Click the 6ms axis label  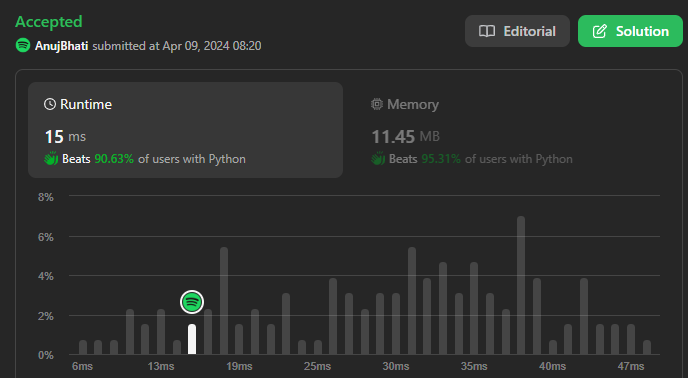point(82,366)
